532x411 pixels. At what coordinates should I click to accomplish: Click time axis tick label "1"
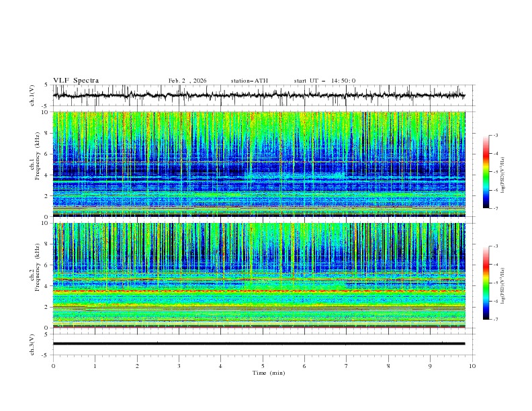coord(95,366)
